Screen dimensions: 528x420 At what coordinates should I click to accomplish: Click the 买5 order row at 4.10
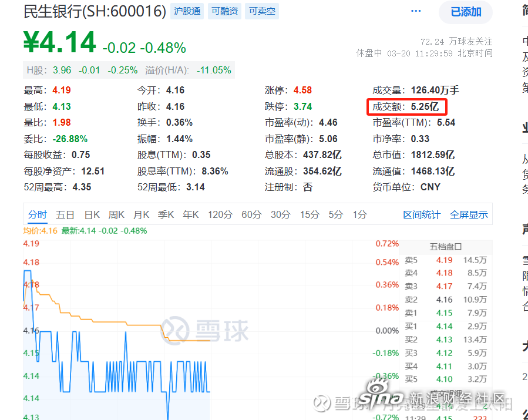(446, 379)
